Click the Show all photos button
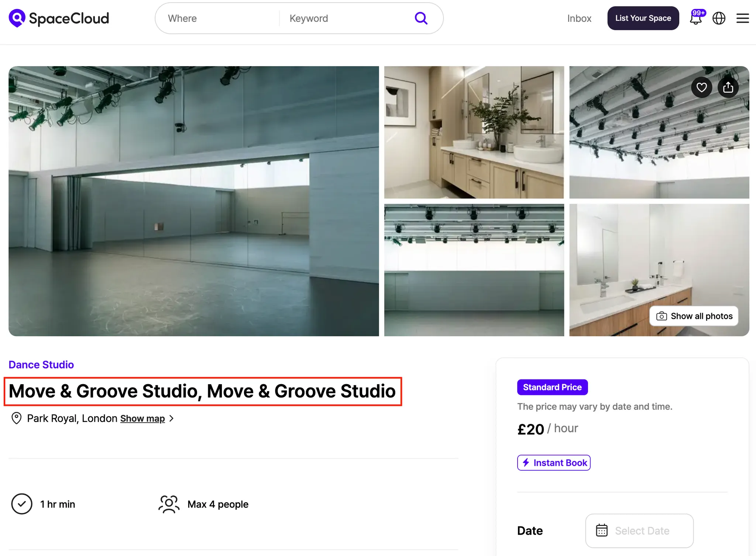756x556 pixels. (694, 316)
